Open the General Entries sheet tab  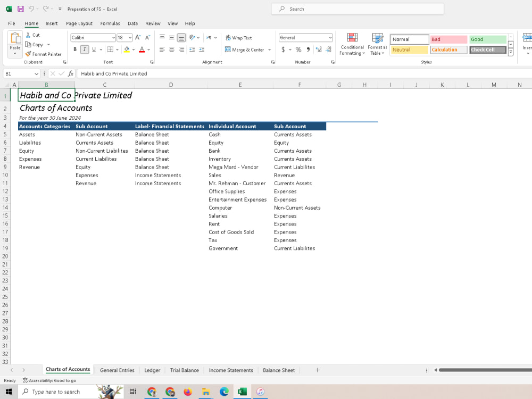pos(117,370)
